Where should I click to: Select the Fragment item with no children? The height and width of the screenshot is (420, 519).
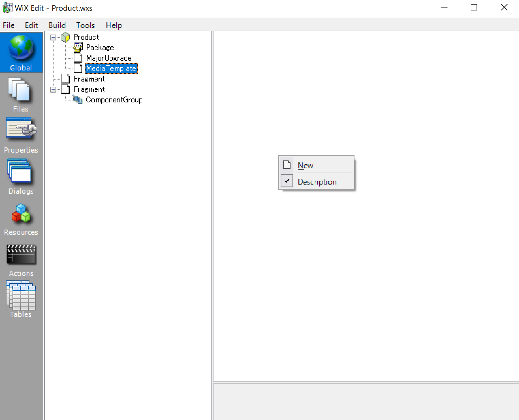coord(89,79)
